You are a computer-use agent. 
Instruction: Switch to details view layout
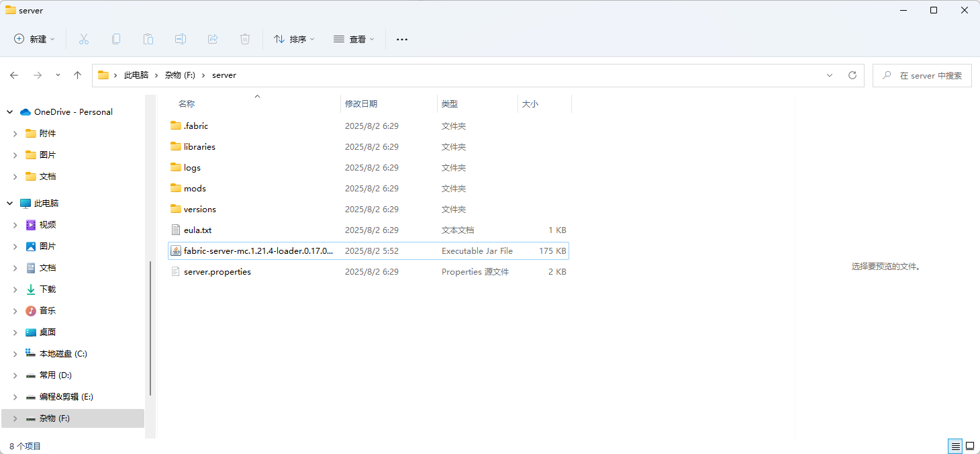(x=954, y=446)
